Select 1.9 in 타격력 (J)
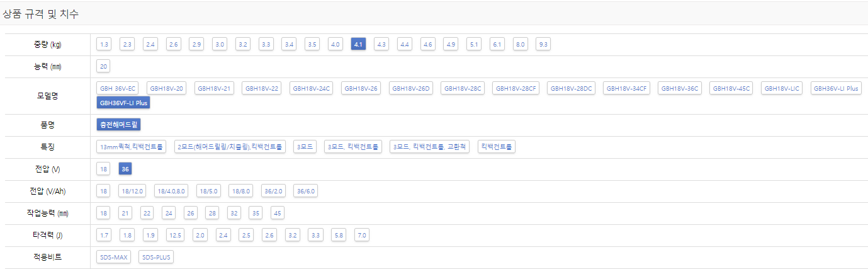The image size is (868, 269). 150,235
